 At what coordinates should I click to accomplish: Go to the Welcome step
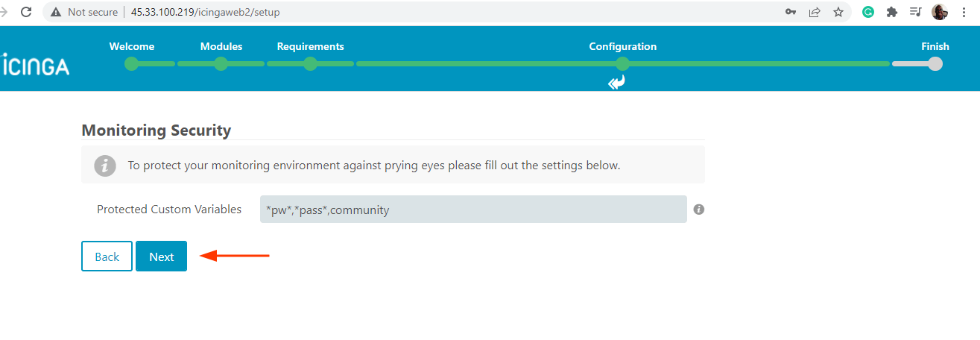(x=132, y=64)
